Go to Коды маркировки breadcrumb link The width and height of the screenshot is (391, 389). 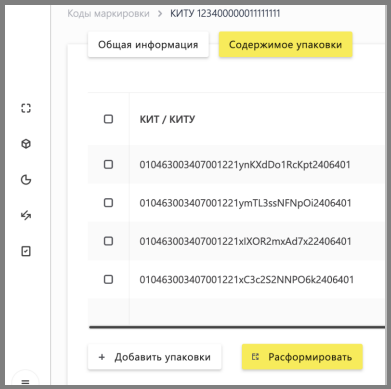point(108,14)
